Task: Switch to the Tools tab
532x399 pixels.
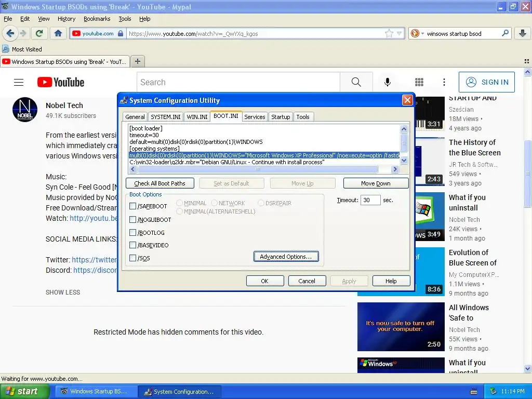Action: (303, 117)
